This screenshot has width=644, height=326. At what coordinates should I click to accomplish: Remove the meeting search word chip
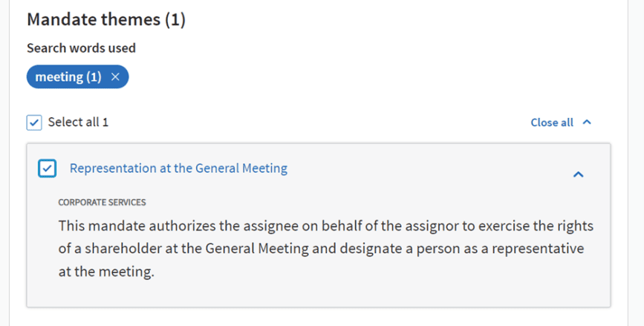pyautogui.click(x=115, y=77)
